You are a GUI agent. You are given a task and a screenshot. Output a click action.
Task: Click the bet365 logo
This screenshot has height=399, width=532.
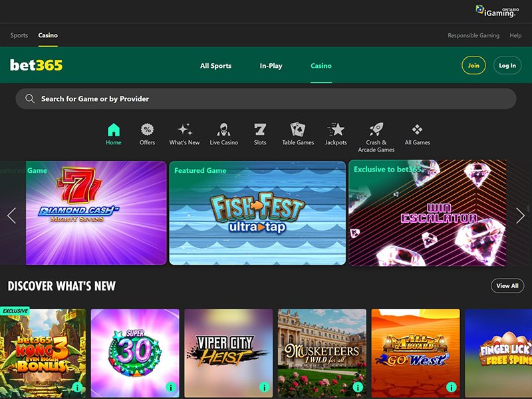37,65
